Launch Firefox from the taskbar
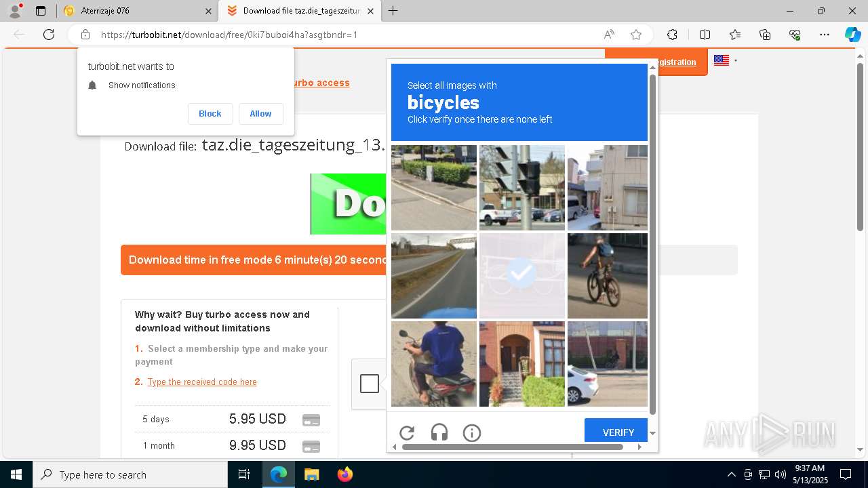Viewport: 868px width, 488px height. [x=344, y=474]
